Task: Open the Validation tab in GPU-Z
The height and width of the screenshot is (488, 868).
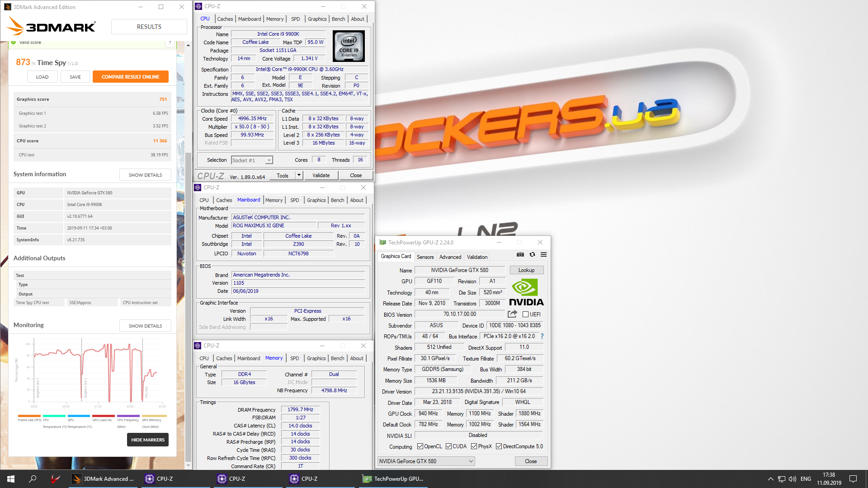Action: click(x=477, y=257)
